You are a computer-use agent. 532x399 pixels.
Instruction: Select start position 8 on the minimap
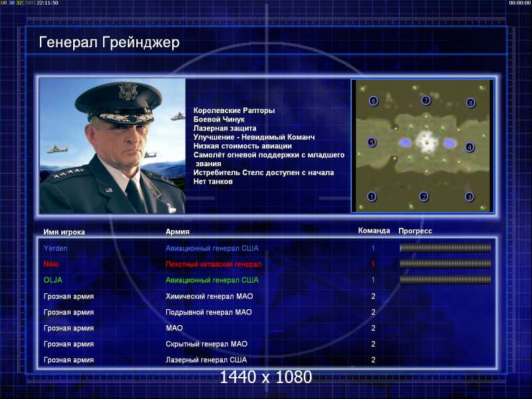(x=471, y=102)
